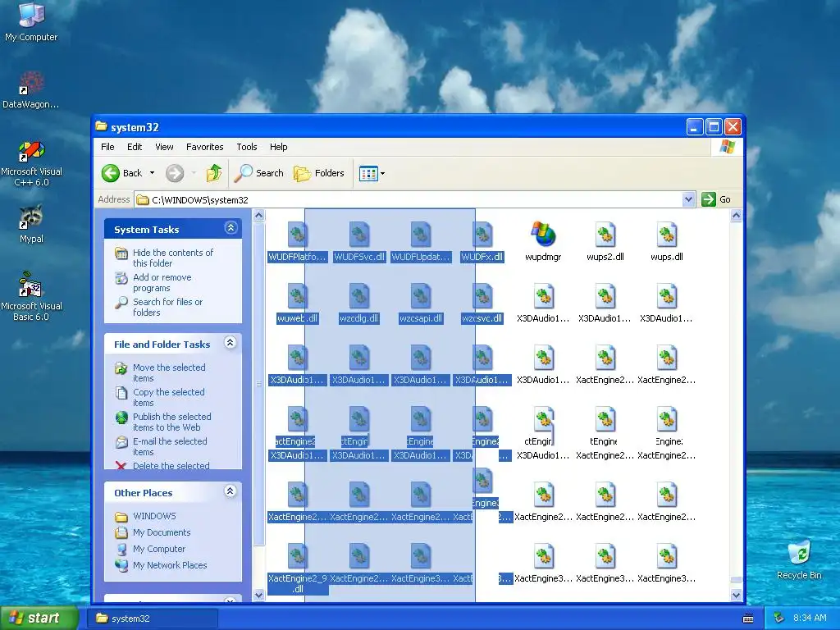Screen dimensions: 840x630
Task: Select the wups2.dll file icon
Action: [x=605, y=235]
